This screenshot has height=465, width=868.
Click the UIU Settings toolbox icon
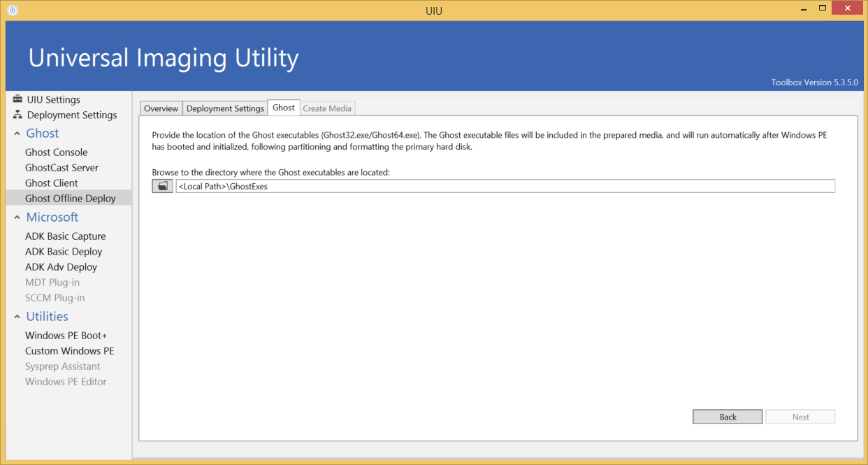pos(18,99)
